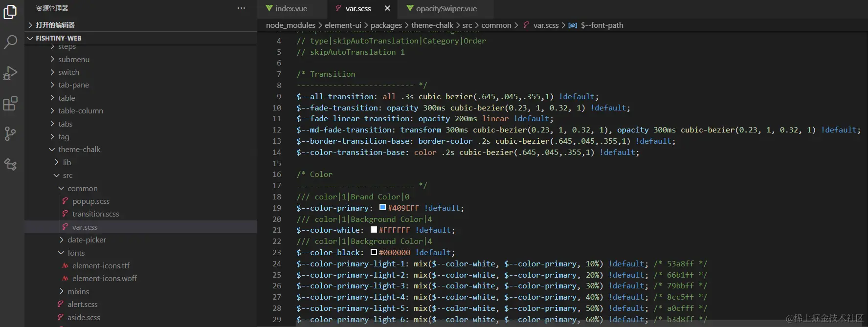The height and width of the screenshot is (327, 868).
Task: Click the $--all-transition variable on line 9
Action: 335,96
